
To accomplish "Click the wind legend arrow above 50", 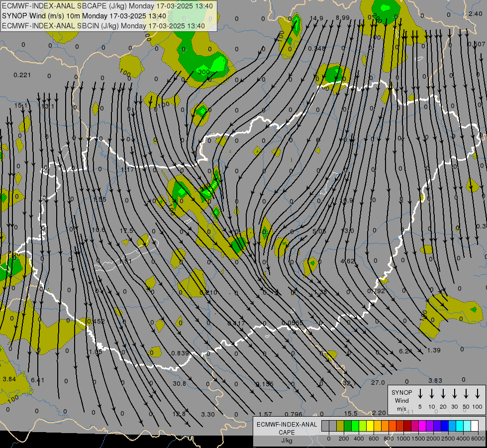I will click(x=466, y=394).
